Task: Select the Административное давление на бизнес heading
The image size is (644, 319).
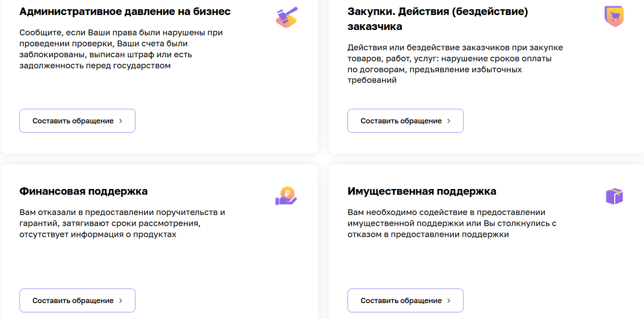Action: tap(125, 11)
